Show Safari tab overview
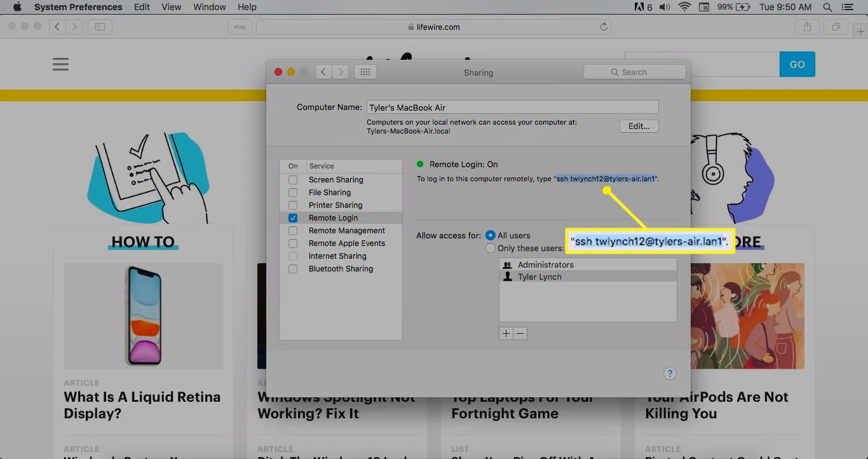The height and width of the screenshot is (459, 868). pos(836,27)
